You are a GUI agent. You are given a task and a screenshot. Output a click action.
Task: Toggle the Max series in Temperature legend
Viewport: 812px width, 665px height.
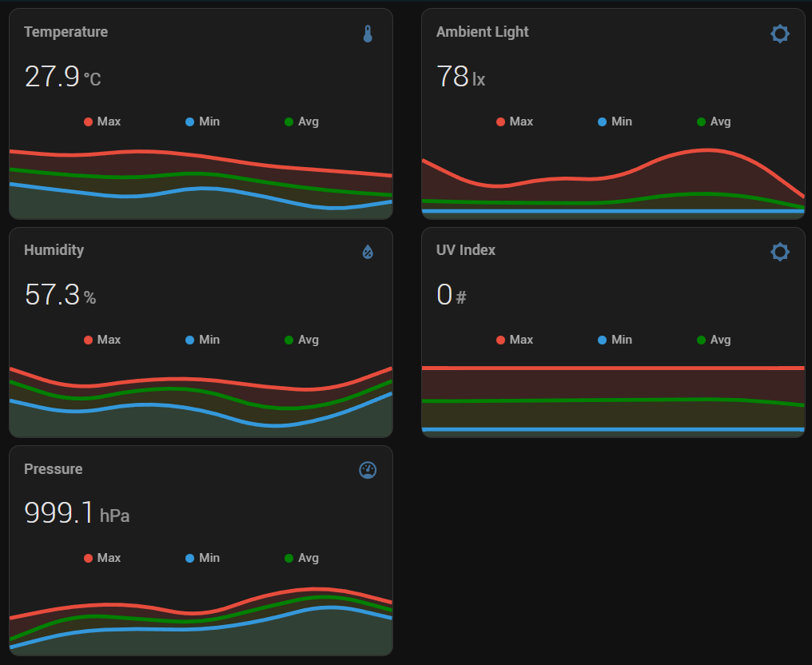[102, 121]
